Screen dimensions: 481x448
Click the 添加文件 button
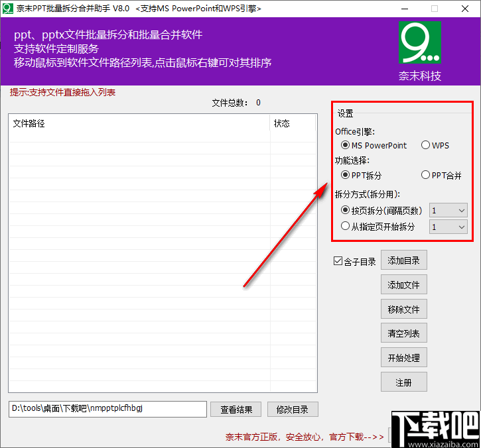coord(403,285)
